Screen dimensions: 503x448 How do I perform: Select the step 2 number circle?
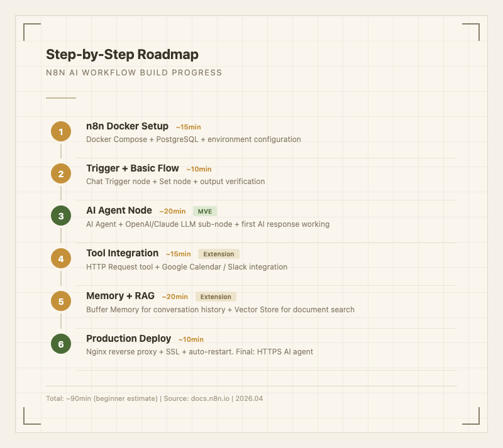click(61, 174)
